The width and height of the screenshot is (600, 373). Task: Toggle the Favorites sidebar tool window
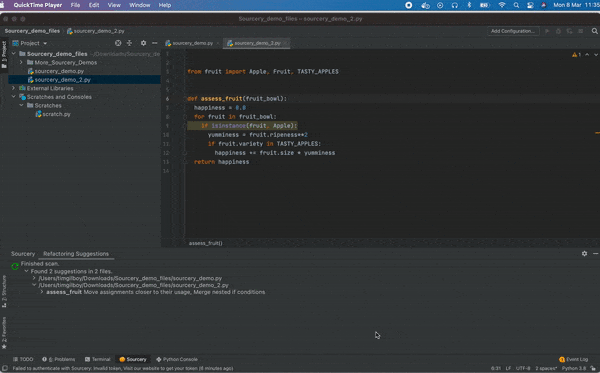tap(4, 333)
